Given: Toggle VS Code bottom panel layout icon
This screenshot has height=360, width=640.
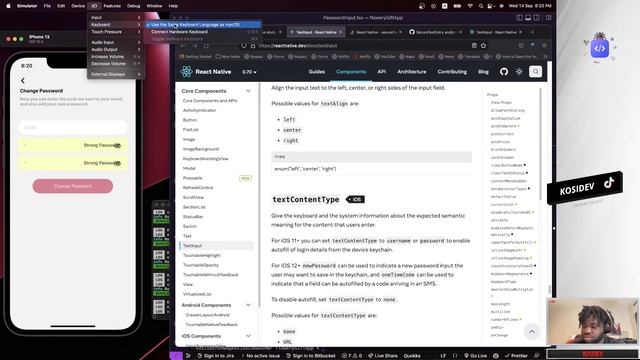Looking at the screenshot, I should pos(528,18).
